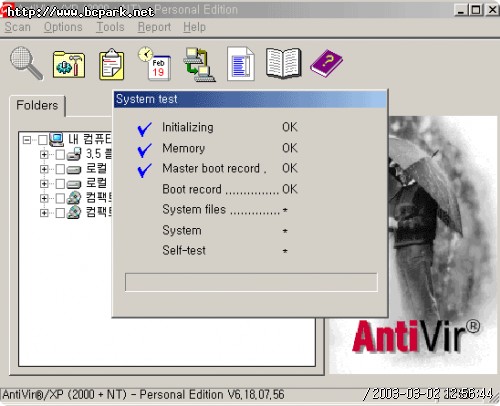Open the open book icon

[x=284, y=63]
